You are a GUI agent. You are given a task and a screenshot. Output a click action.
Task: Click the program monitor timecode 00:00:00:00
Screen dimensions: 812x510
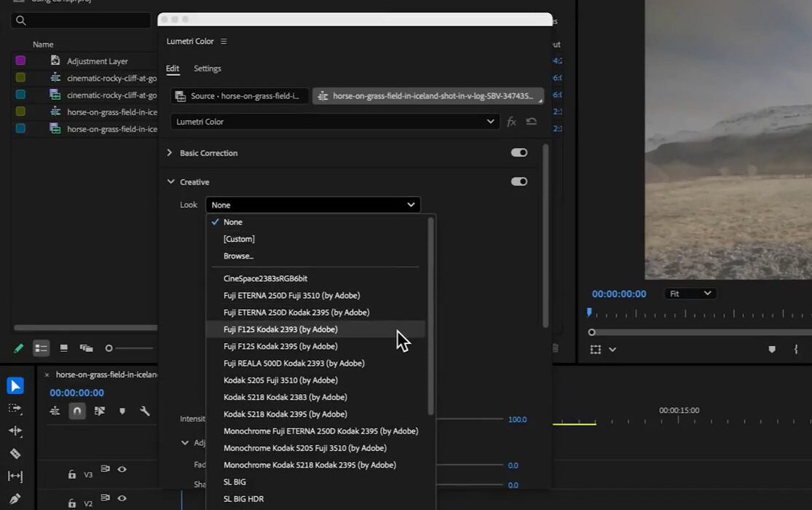click(619, 294)
